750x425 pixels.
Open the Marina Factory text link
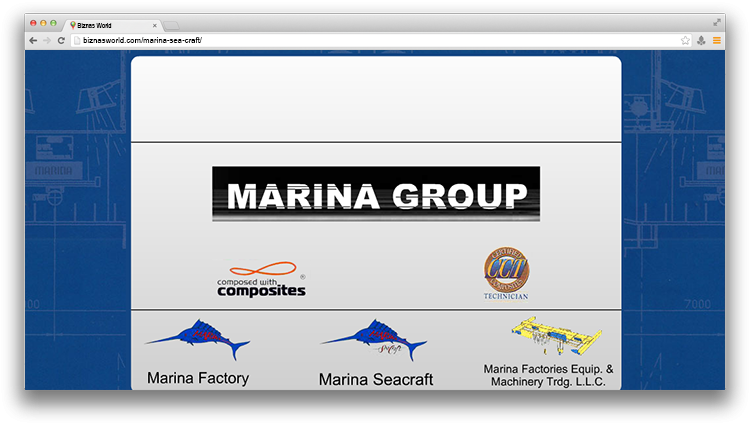(x=198, y=378)
